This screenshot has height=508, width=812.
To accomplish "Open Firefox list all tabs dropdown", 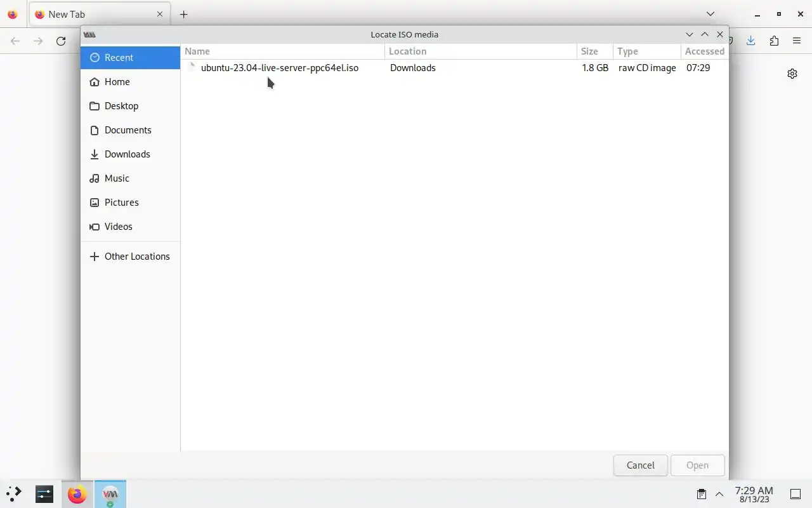I will [x=710, y=14].
